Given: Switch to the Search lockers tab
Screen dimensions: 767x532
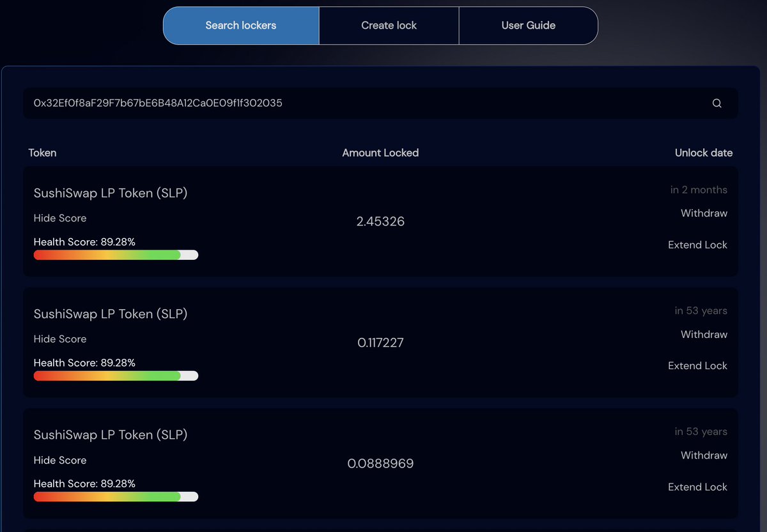Looking at the screenshot, I should coord(241,26).
